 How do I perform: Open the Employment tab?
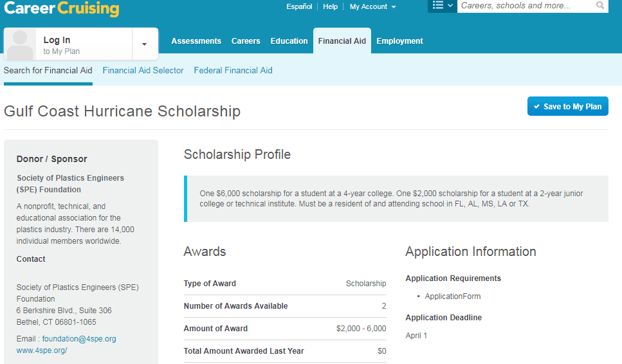point(399,41)
